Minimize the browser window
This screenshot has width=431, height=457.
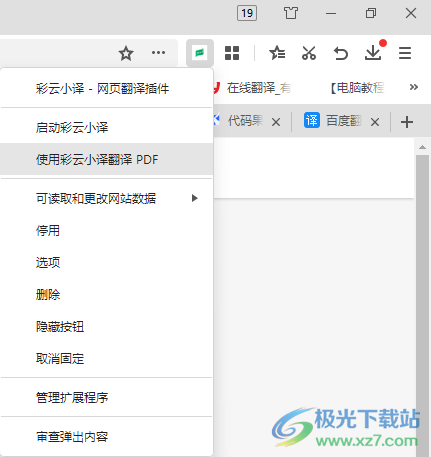tap(331, 13)
